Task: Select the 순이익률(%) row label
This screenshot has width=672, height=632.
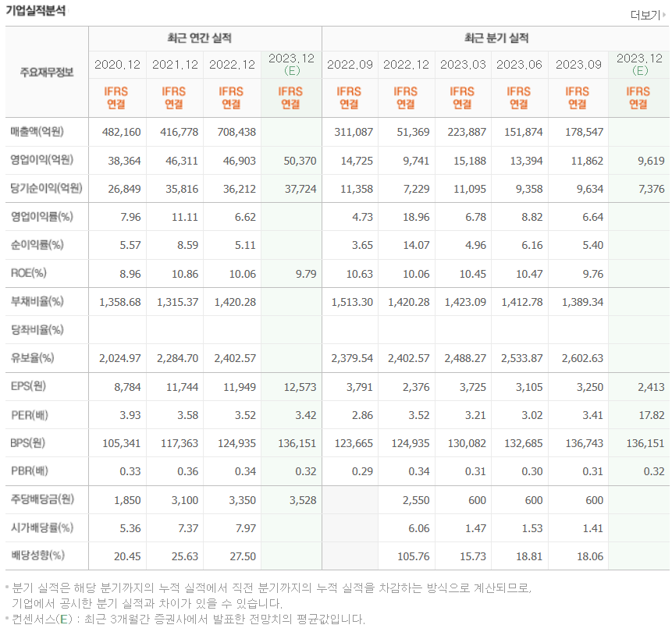Action: 37,245
